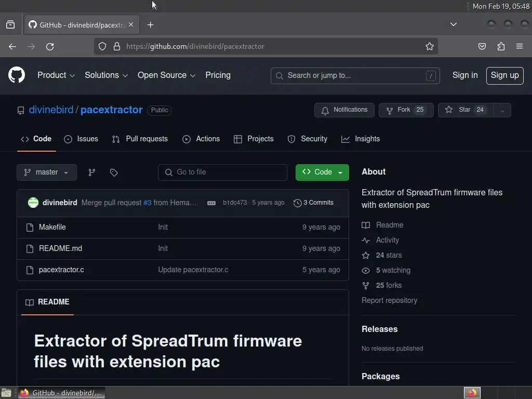Select the README tab in file viewer
The width and height of the screenshot is (532, 399).
(47, 302)
